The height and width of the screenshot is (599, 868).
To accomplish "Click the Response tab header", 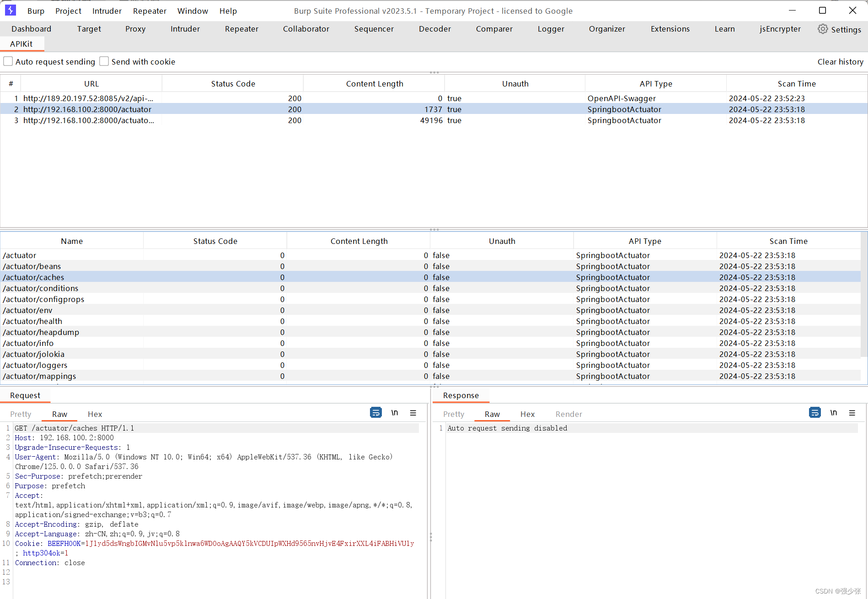I will [x=461, y=395].
